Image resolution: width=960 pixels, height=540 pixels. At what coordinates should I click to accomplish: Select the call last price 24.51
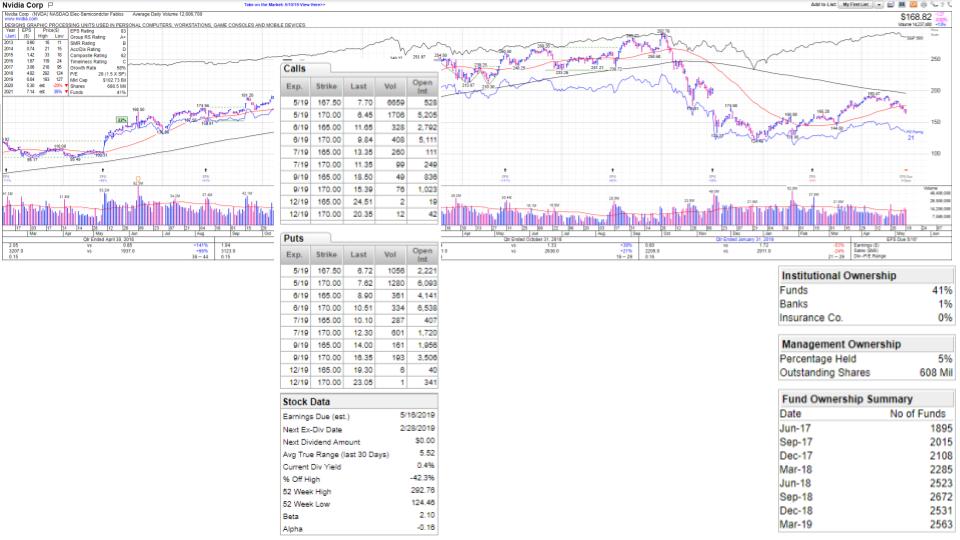coord(362,202)
